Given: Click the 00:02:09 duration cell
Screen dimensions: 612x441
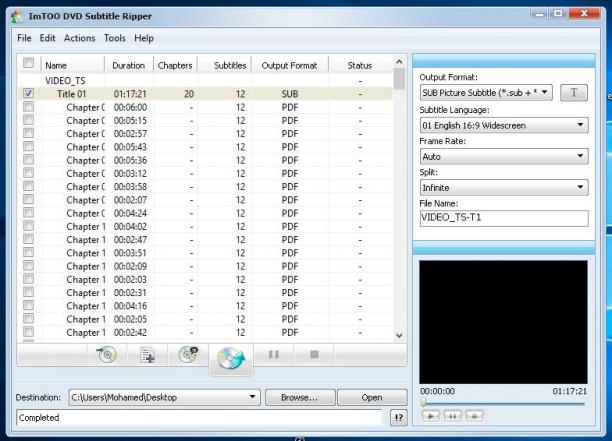Looking at the screenshot, I should [130, 266].
